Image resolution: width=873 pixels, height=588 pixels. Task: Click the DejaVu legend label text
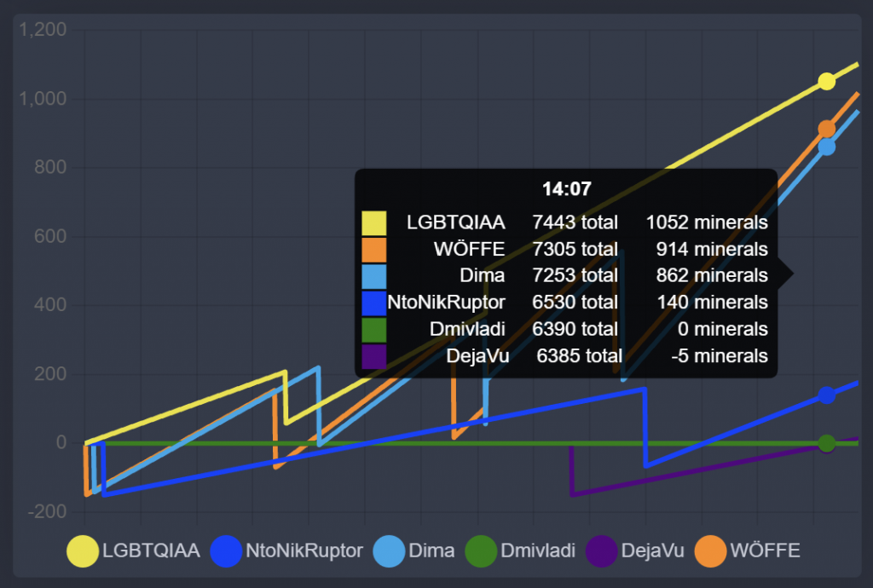pos(652,551)
